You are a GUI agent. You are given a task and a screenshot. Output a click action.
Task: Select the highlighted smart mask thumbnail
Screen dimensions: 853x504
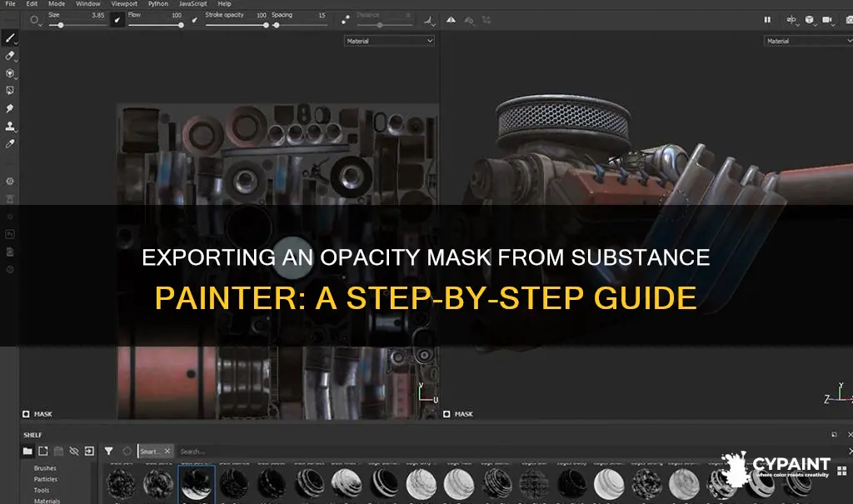(197, 484)
